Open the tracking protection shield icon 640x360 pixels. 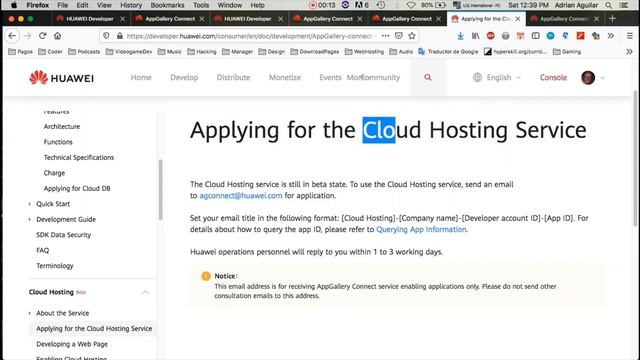[x=106, y=36]
